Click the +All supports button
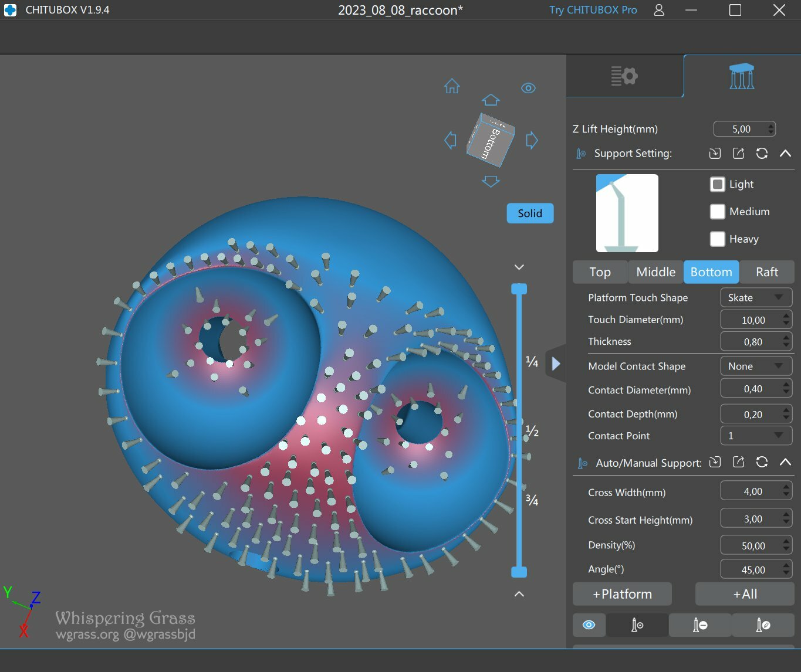 pyautogui.click(x=745, y=594)
